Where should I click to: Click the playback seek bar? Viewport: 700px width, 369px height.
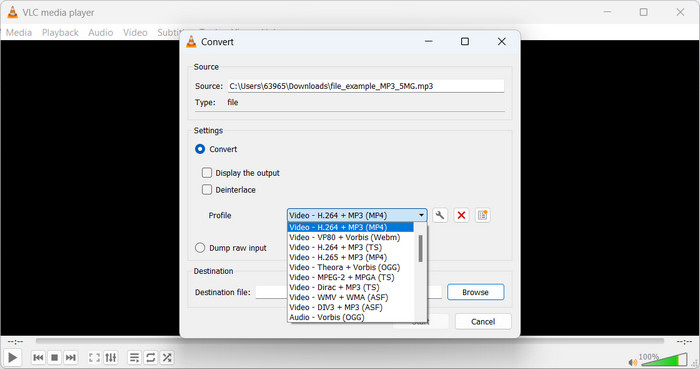click(x=350, y=341)
